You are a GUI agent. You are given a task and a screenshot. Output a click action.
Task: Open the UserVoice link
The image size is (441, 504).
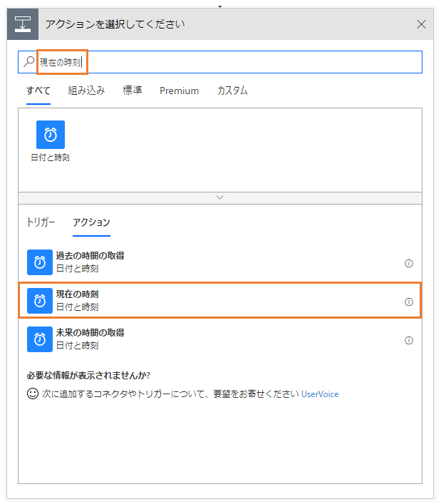320,394
